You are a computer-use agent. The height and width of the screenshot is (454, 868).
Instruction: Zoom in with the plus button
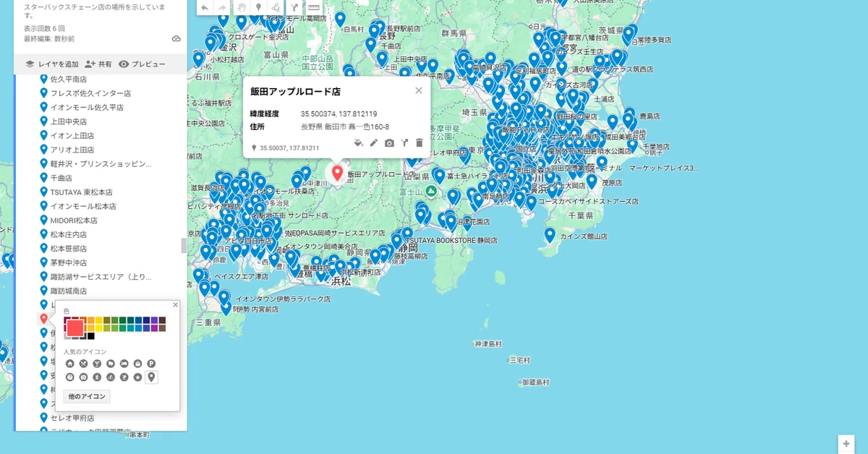click(x=846, y=443)
